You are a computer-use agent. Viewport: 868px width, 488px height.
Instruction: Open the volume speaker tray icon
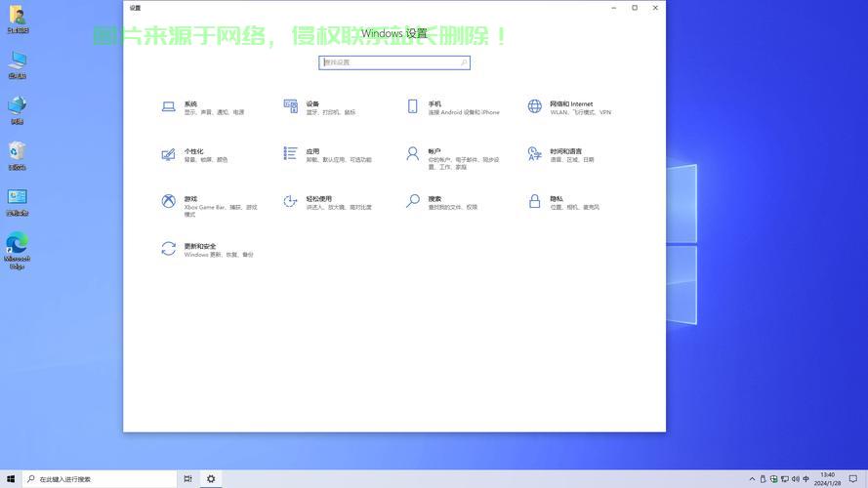[x=795, y=479]
